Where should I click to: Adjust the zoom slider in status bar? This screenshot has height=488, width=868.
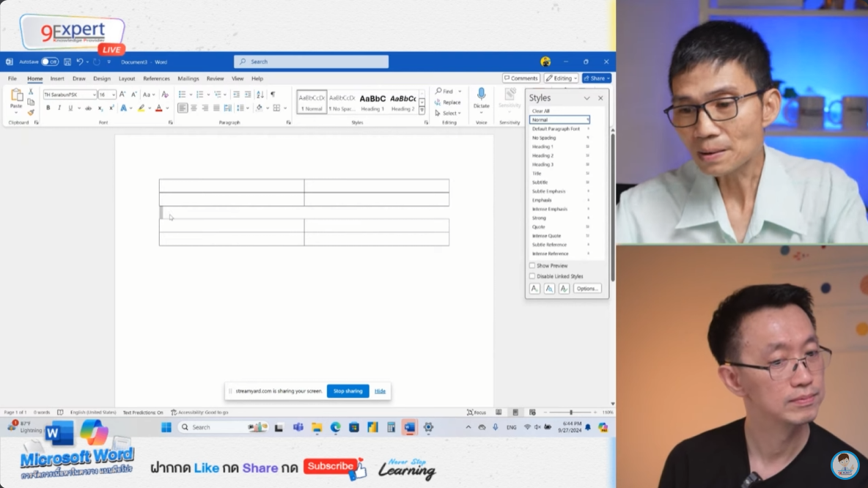571,413
